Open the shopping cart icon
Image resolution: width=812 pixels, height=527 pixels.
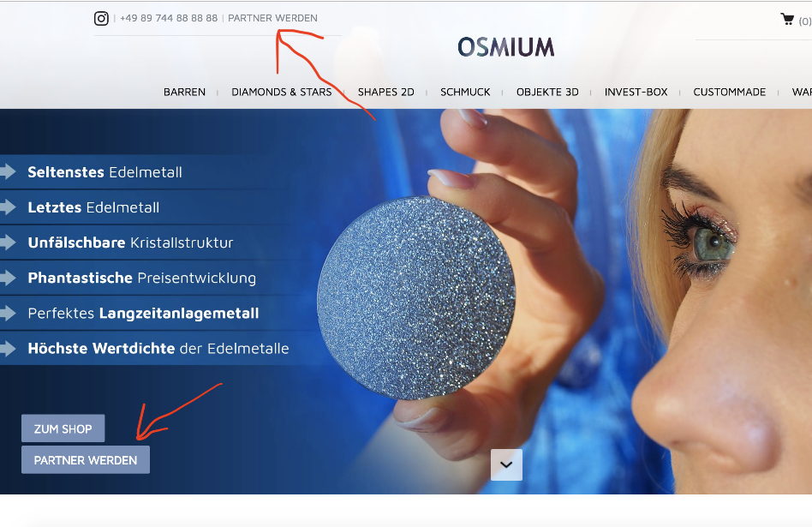click(787, 19)
